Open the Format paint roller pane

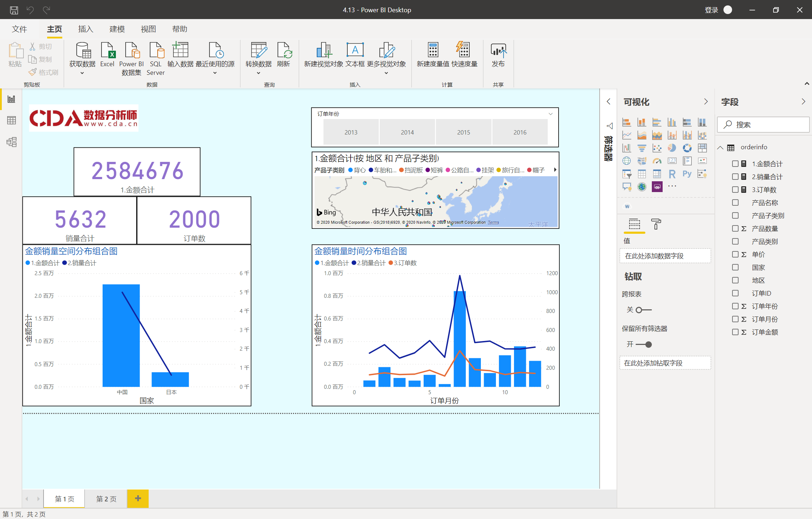tap(656, 224)
